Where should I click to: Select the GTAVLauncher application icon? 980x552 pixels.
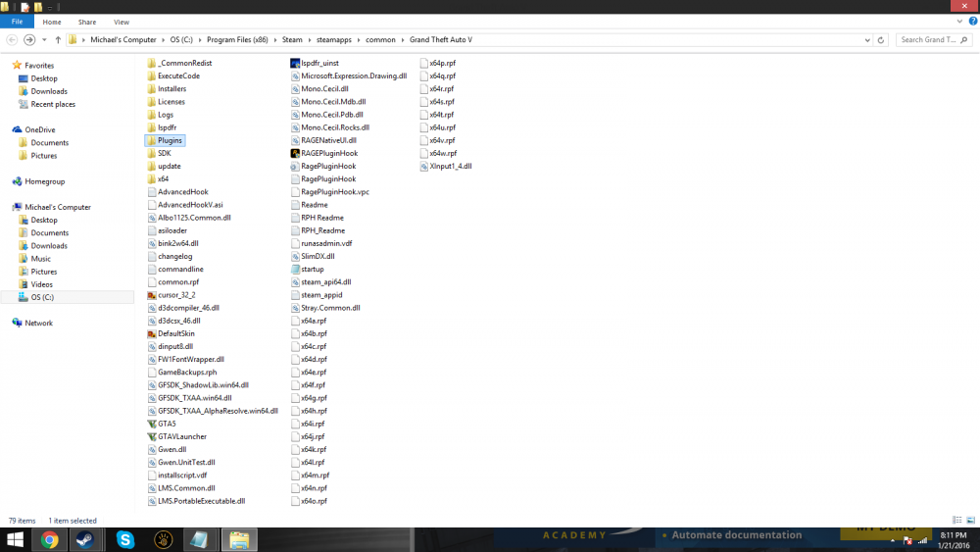click(x=151, y=436)
